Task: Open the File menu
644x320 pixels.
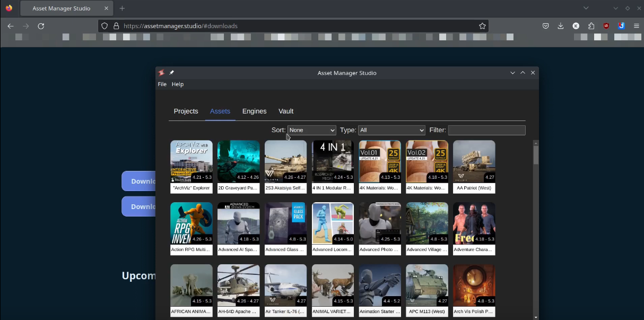Action: 162,84
